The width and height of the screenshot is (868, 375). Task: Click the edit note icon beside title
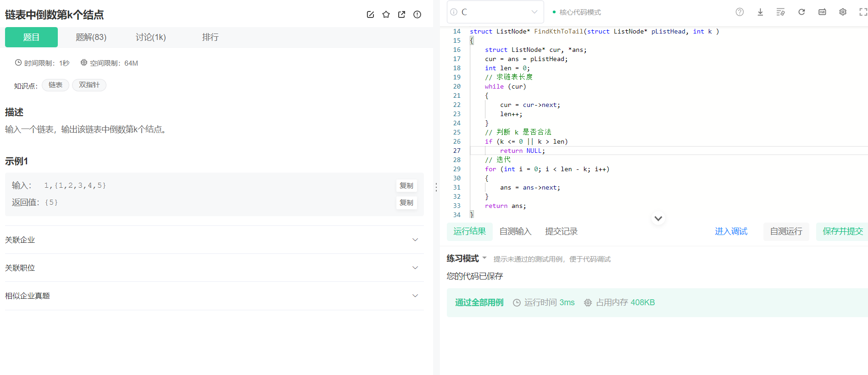pyautogui.click(x=370, y=15)
